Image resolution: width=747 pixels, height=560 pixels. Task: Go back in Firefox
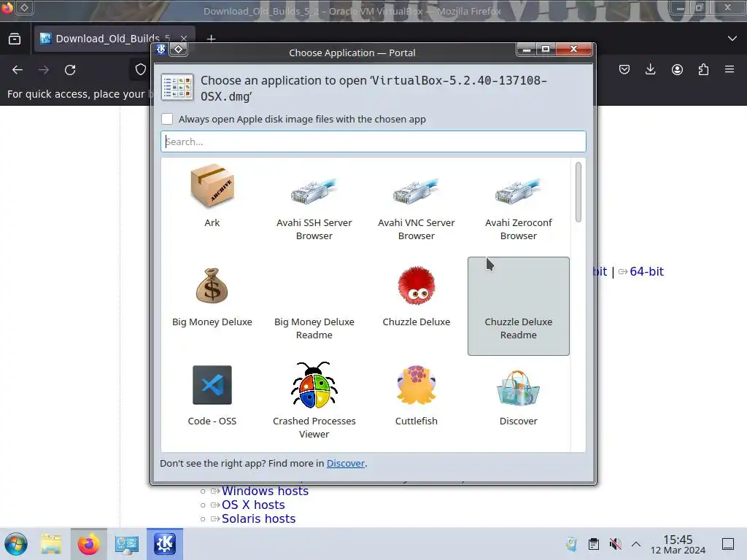[x=18, y=70]
